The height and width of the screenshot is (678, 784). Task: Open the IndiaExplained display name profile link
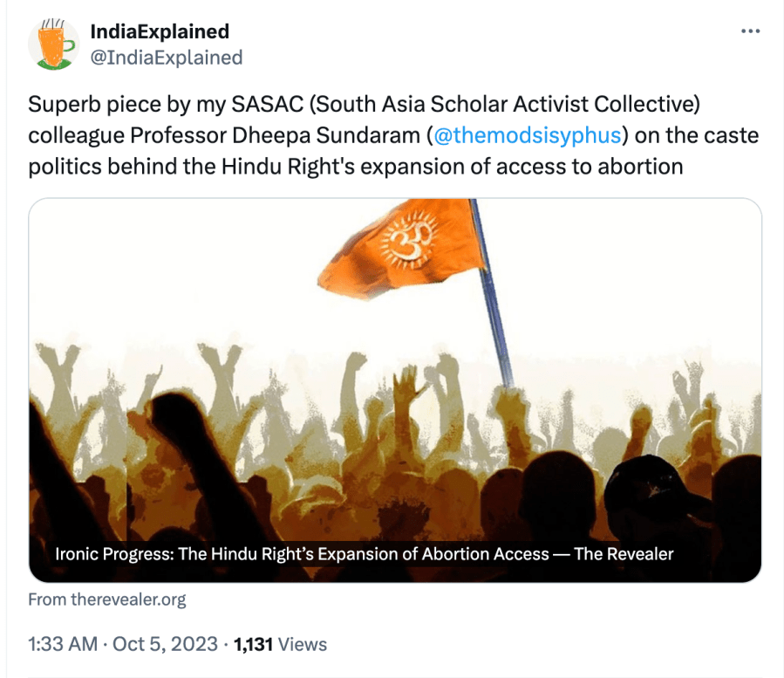coord(160,31)
